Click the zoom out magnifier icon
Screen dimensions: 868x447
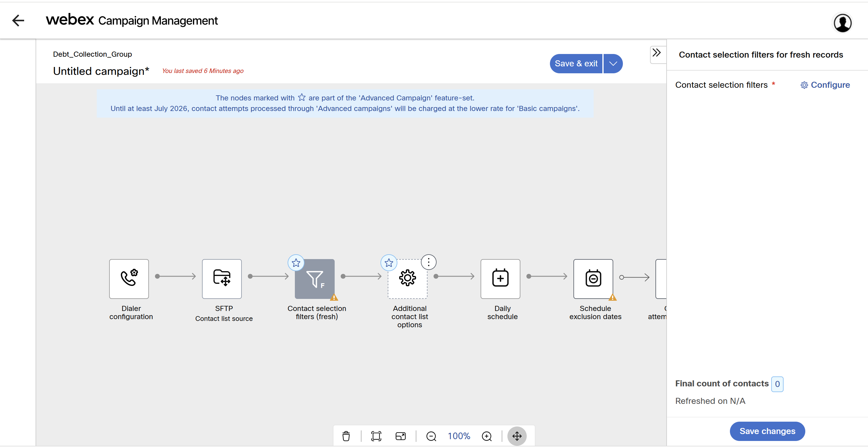(431, 436)
